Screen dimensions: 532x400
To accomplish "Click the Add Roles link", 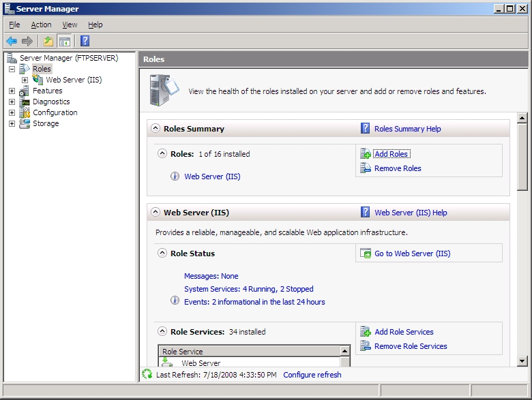I will [391, 154].
